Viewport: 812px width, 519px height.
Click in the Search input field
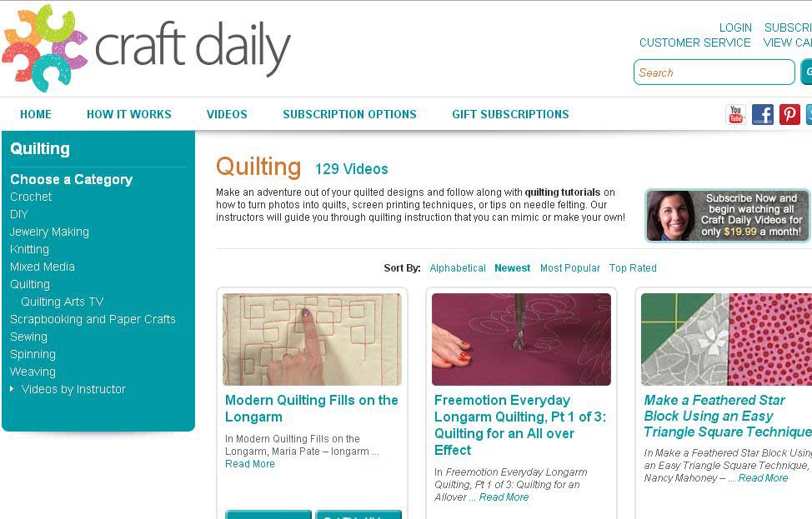pyautogui.click(x=714, y=72)
